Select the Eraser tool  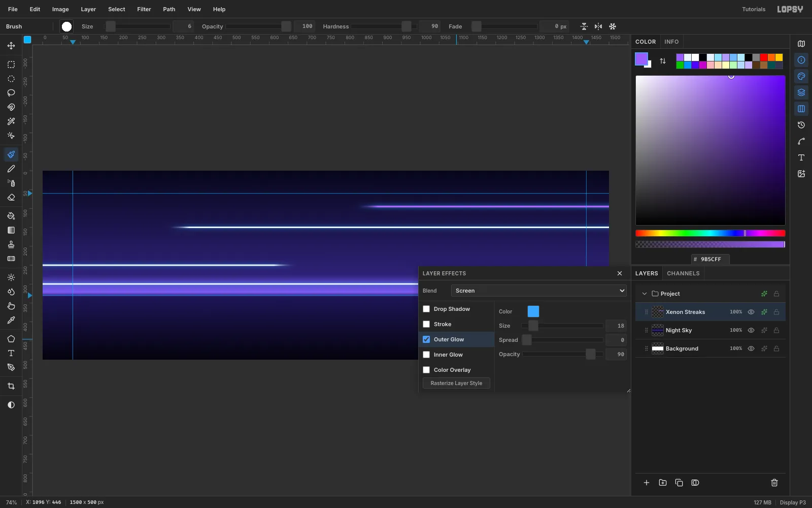(x=11, y=197)
